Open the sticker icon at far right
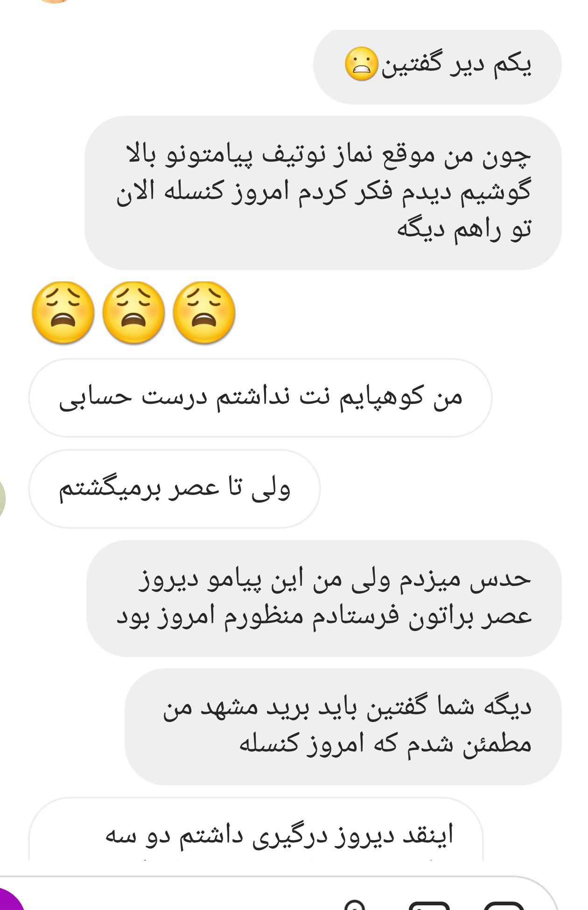Image resolution: width=588 pixels, height=910 pixels. [504, 905]
